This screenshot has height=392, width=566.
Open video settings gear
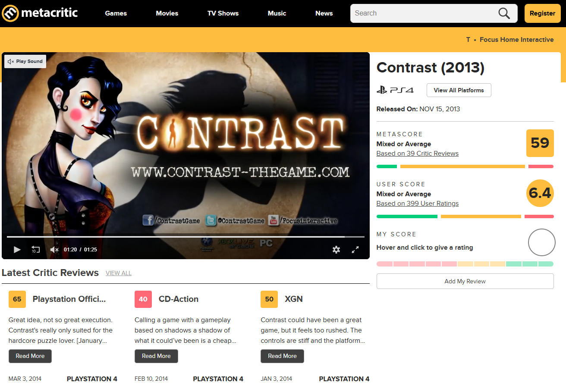point(336,249)
